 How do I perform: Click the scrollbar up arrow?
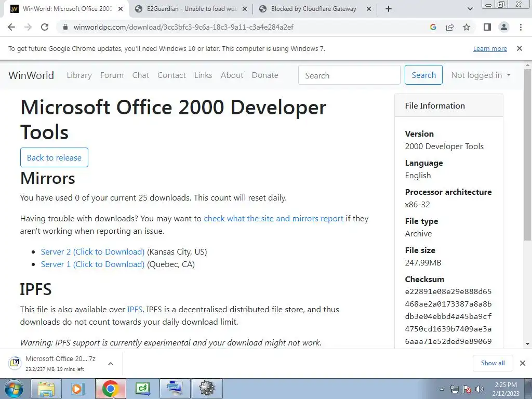pyautogui.click(x=528, y=65)
